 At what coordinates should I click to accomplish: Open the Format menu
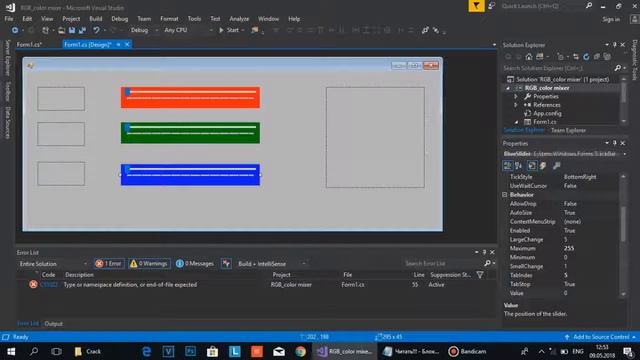(169, 19)
